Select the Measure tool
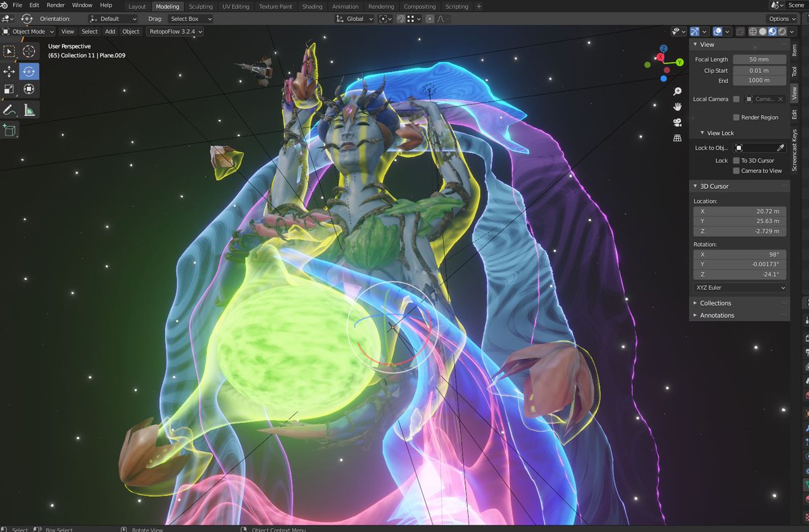The height and width of the screenshot is (532, 809). 28,109
